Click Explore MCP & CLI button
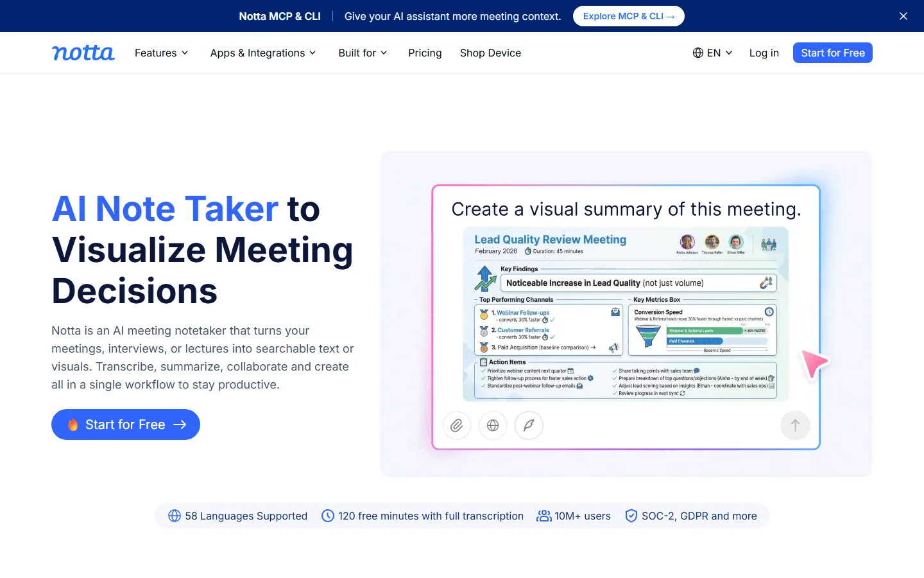This screenshot has height=578, width=924. 629,16
